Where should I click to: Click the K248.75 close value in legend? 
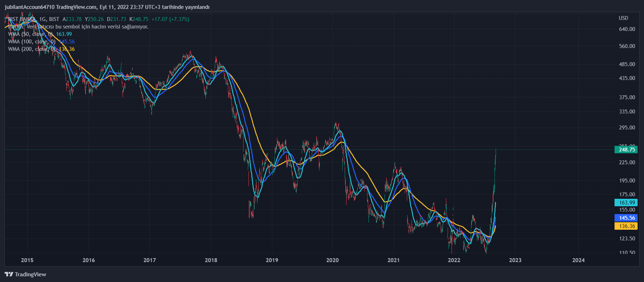tap(139, 19)
